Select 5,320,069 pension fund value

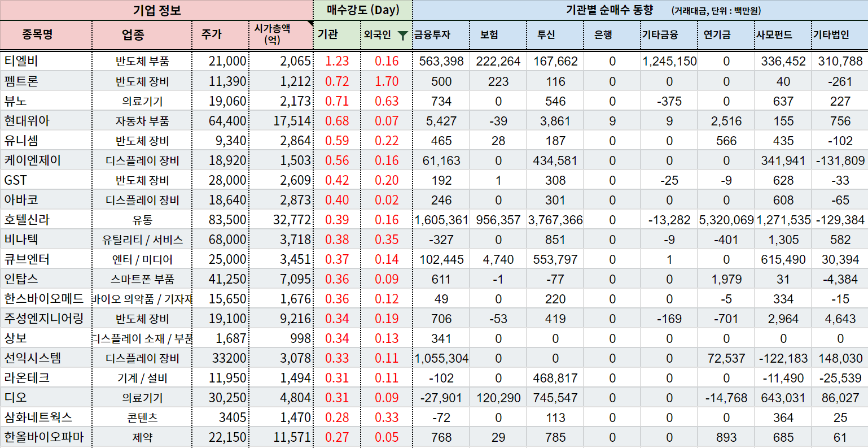coord(726,220)
